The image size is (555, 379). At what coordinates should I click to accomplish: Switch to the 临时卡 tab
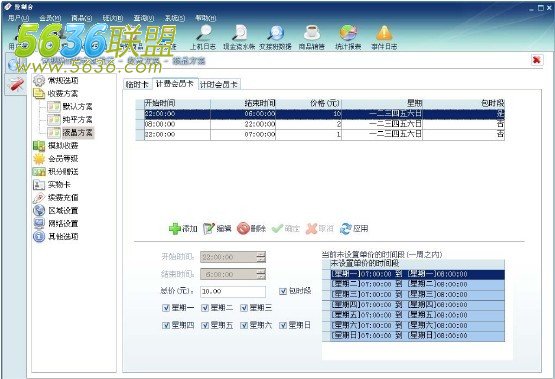tap(137, 85)
